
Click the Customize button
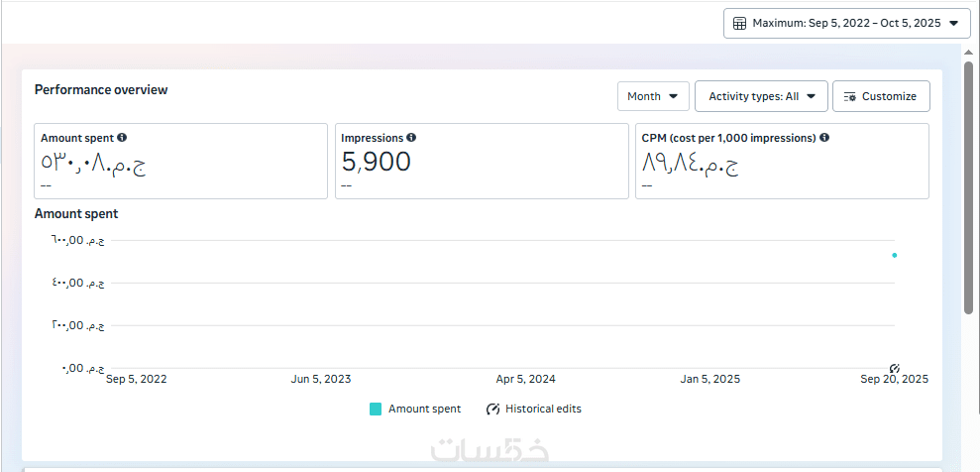coord(881,96)
